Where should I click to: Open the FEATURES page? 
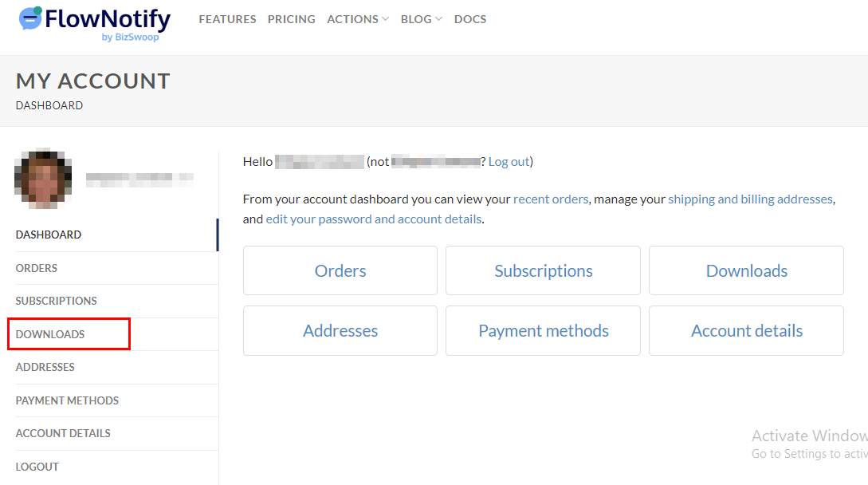[227, 18]
